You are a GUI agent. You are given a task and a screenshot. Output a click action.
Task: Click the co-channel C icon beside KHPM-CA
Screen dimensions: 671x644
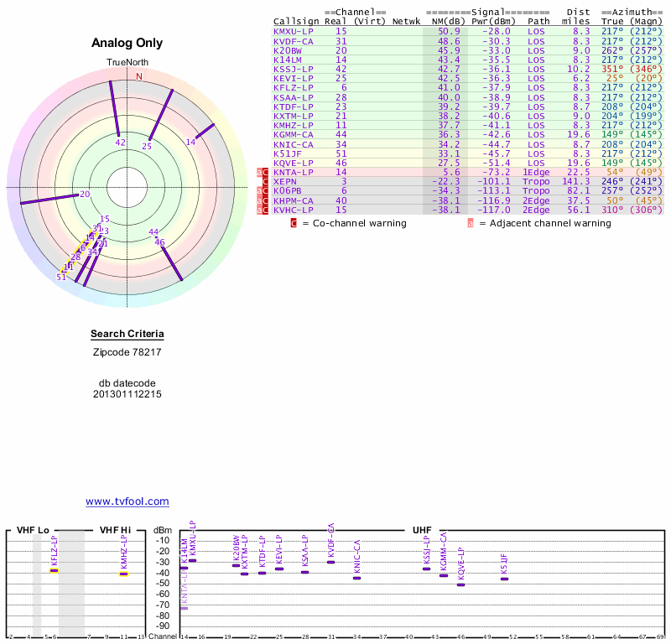tap(265, 200)
